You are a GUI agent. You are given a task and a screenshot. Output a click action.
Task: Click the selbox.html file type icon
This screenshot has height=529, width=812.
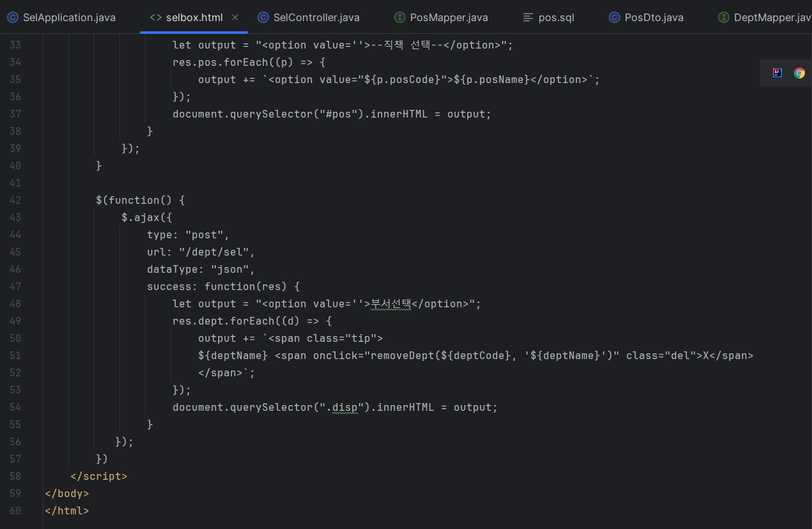coord(155,17)
